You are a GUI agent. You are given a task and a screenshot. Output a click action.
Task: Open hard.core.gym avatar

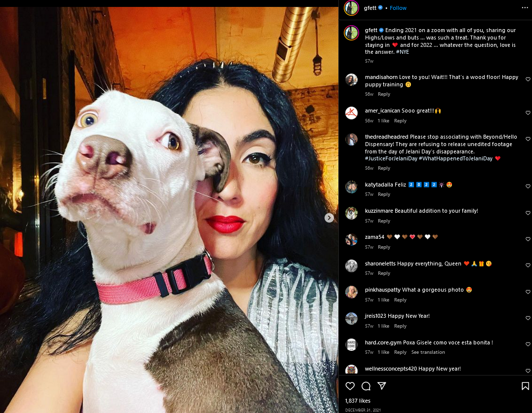[351, 344]
